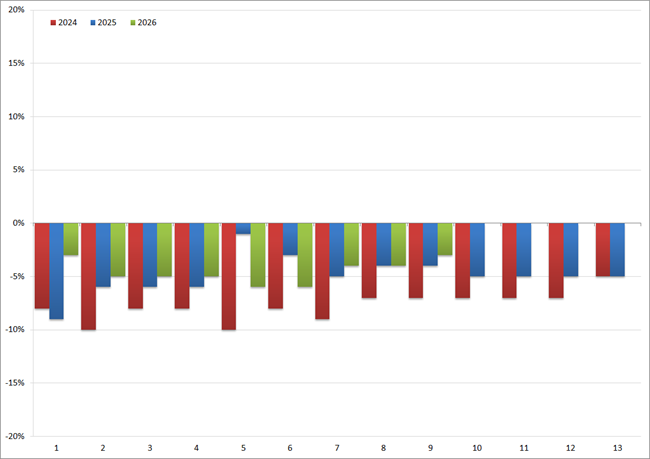Screen dimensions: 650x459
Task: Select the green 2026 bar in period 6
Action: 305,255
